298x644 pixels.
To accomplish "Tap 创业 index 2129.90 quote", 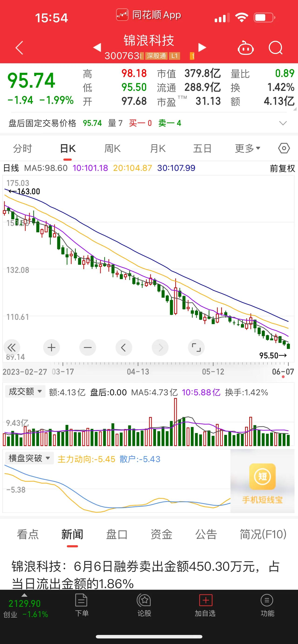I will coord(24,604).
